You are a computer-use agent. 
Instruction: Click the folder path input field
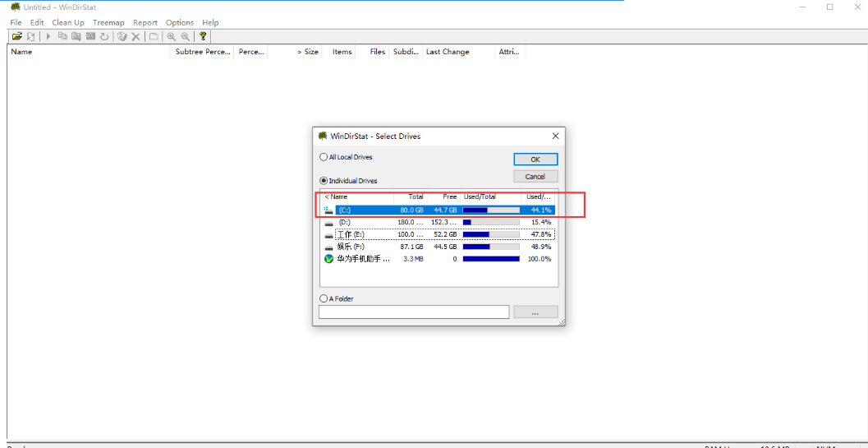click(414, 312)
